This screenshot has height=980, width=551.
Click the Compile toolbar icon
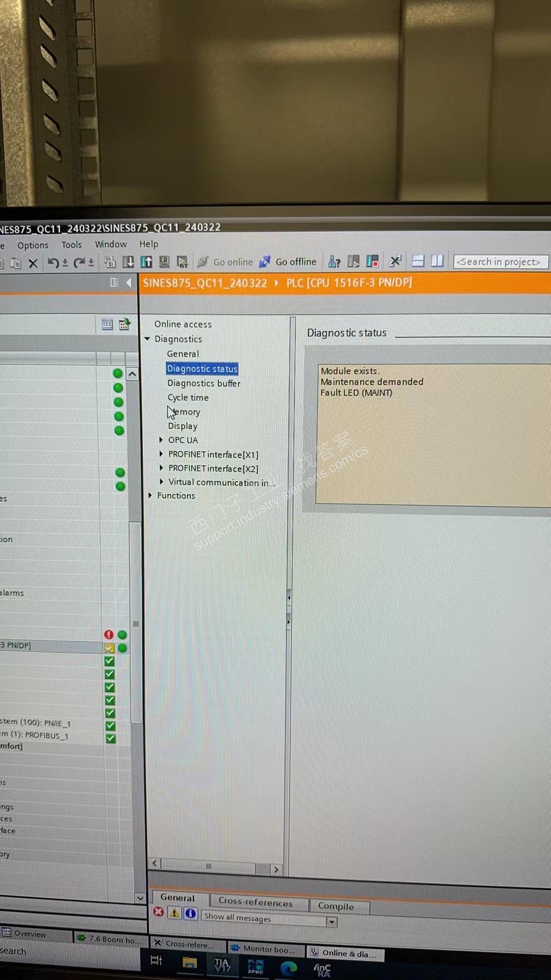(110, 262)
